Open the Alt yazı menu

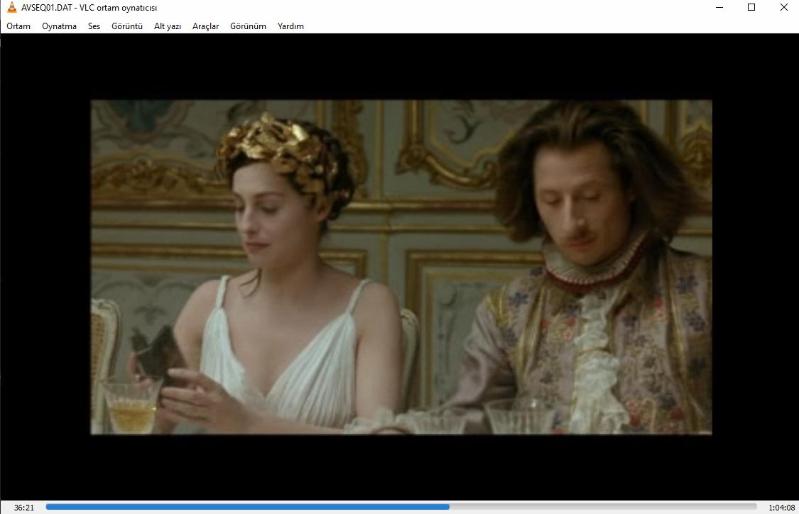click(167, 26)
